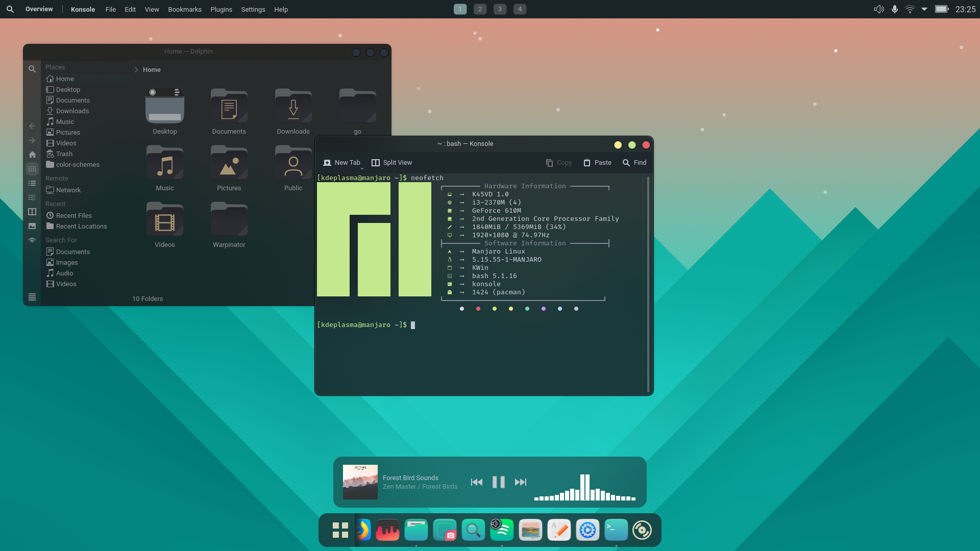
Task: Go back using Dolphin's back arrow
Action: [32, 126]
